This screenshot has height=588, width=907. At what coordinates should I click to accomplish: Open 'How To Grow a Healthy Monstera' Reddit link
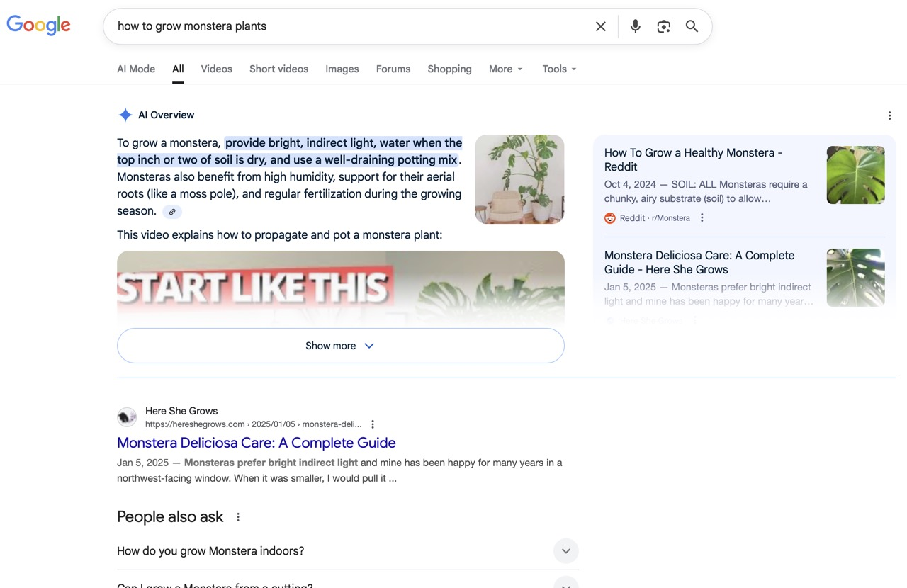[x=692, y=159]
